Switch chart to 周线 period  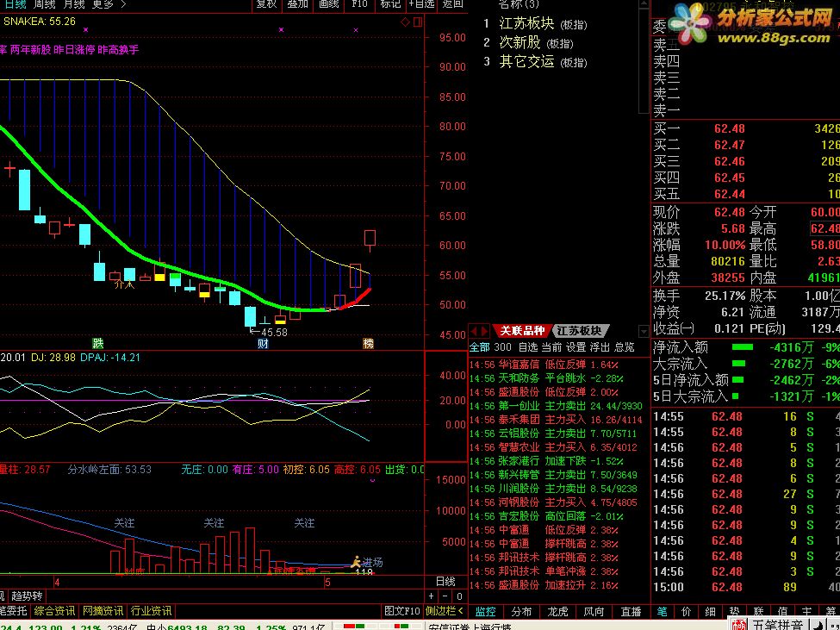pyautogui.click(x=44, y=4)
